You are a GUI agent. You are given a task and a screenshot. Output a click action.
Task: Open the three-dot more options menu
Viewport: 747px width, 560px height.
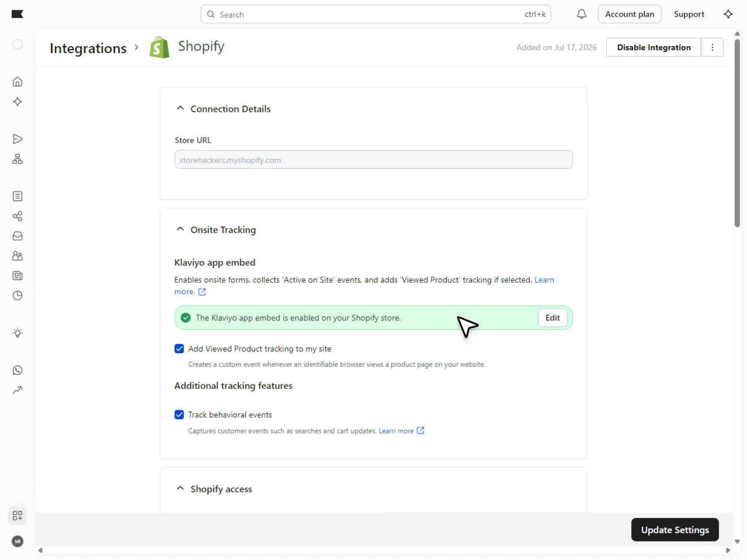(x=712, y=47)
